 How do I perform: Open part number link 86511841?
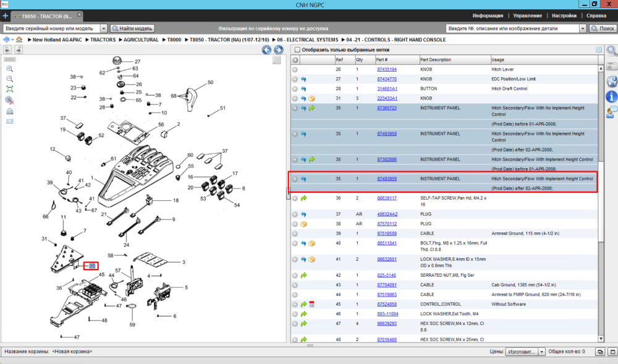[387, 243]
